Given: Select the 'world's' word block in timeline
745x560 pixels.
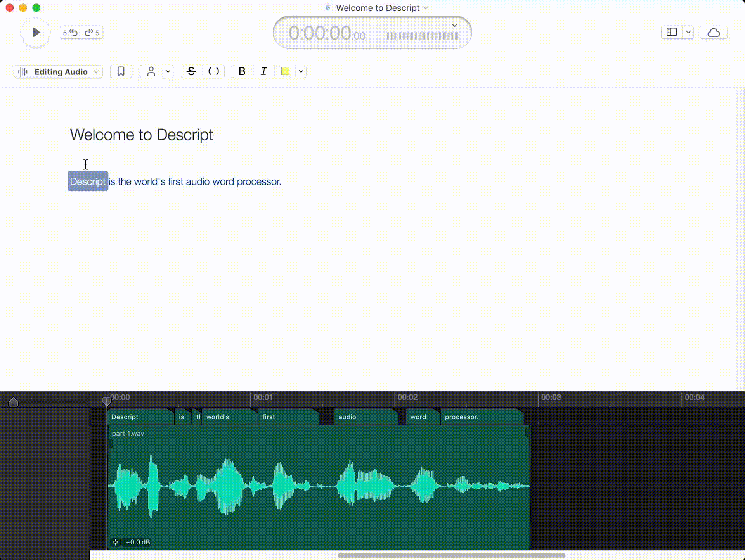Looking at the screenshot, I should pyautogui.click(x=229, y=417).
